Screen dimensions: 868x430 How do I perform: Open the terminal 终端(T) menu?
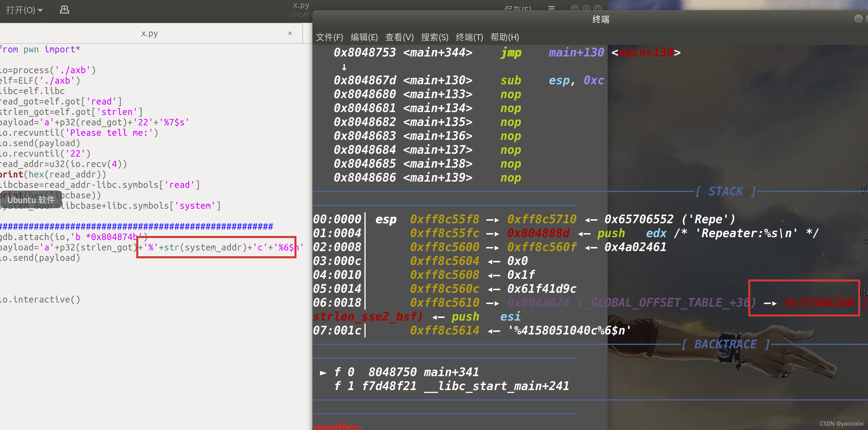tap(469, 37)
